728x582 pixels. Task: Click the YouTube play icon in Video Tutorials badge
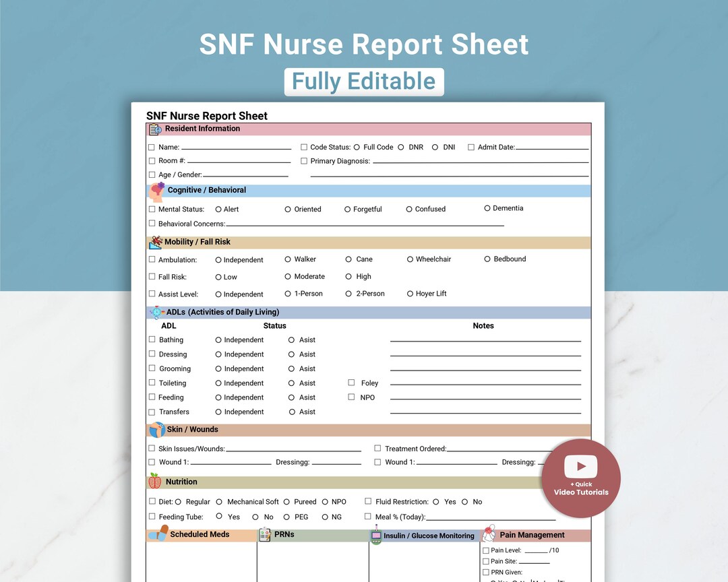[x=580, y=467]
